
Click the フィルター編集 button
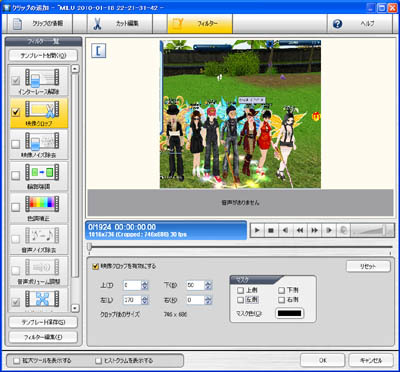(x=43, y=337)
